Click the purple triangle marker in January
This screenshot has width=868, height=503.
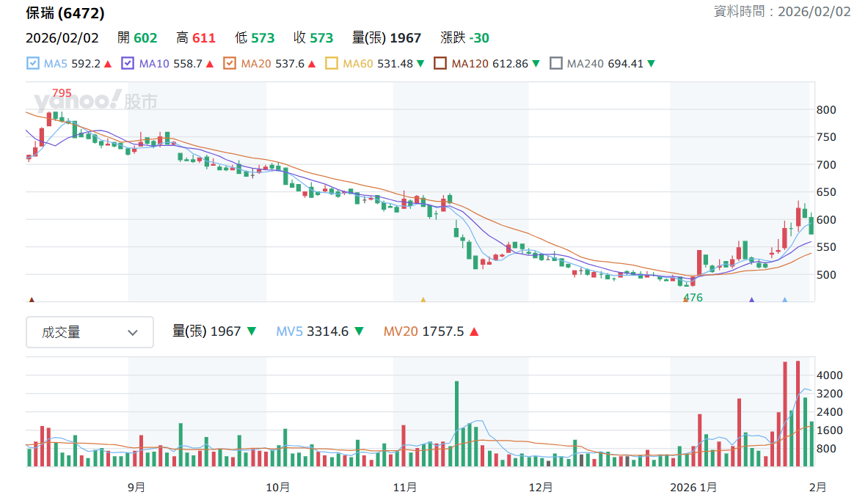(752, 300)
